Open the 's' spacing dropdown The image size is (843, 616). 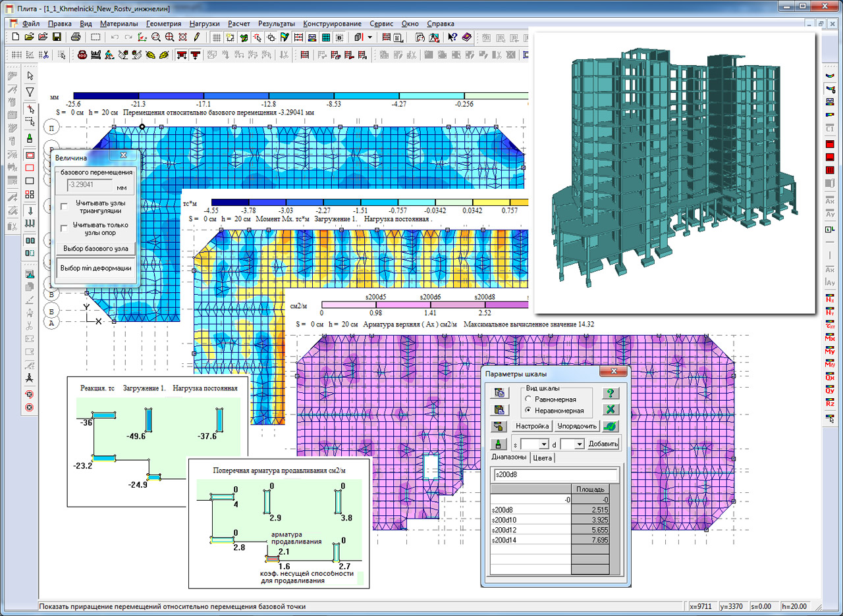pyautogui.click(x=543, y=444)
